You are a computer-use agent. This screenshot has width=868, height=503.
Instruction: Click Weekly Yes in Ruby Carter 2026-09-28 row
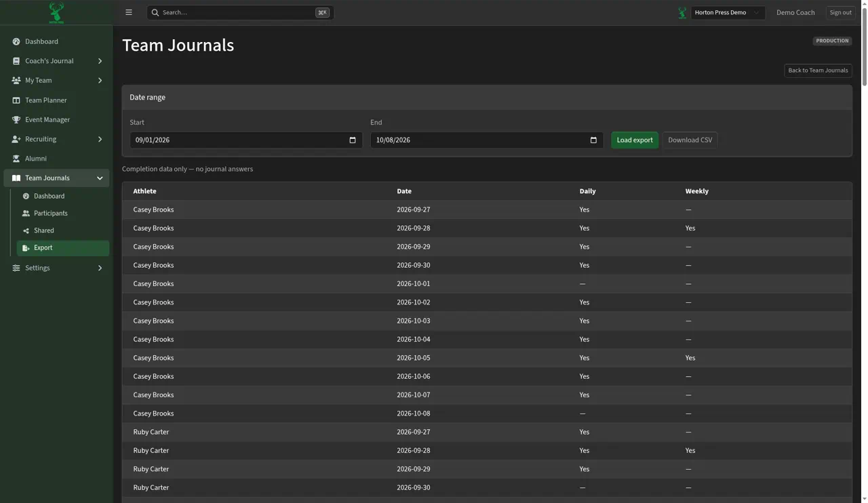(x=690, y=451)
